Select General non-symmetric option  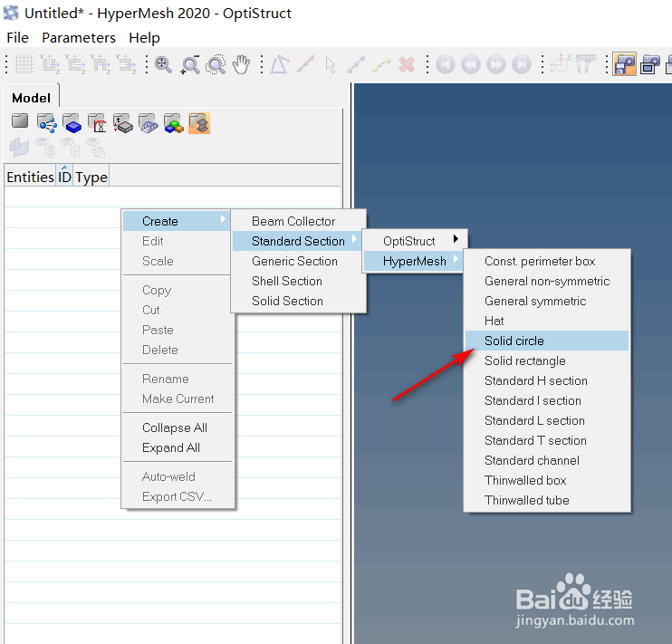(x=547, y=281)
